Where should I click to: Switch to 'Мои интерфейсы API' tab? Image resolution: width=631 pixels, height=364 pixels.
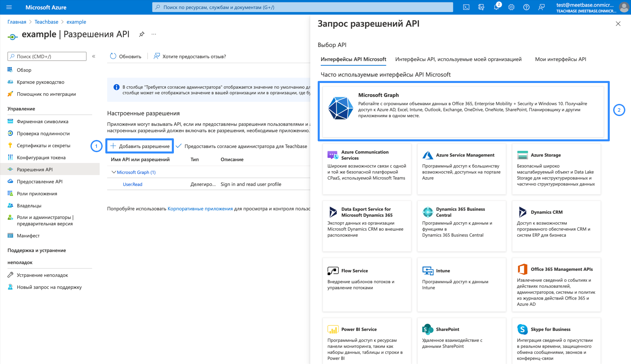pyautogui.click(x=560, y=59)
